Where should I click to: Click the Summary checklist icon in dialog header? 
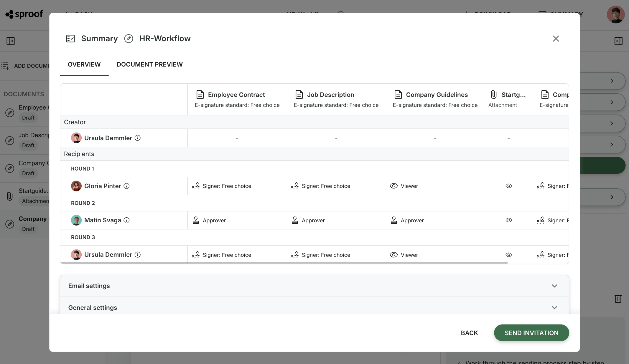pyautogui.click(x=70, y=39)
